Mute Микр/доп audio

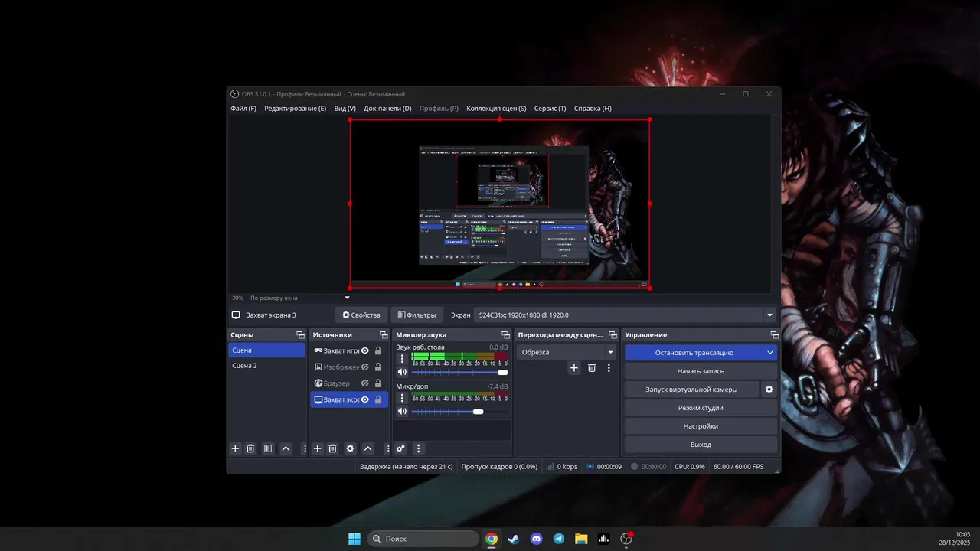403,412
